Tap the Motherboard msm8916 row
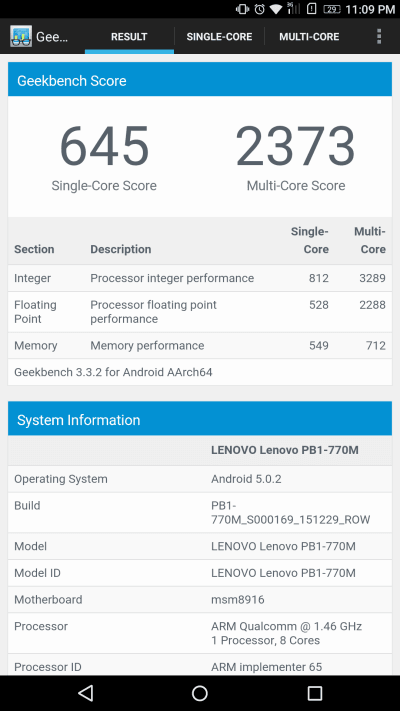This screenshot has height=711, width=400. point(200,599)
